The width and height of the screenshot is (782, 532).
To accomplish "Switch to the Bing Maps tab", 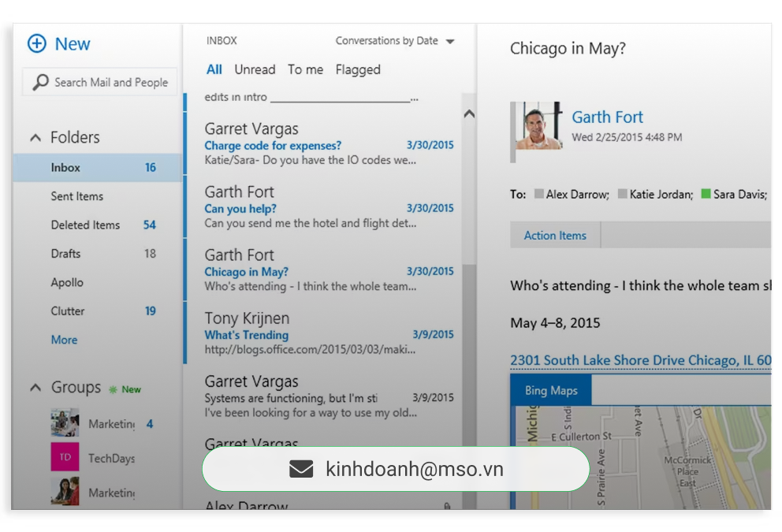I will coord(551,390).
